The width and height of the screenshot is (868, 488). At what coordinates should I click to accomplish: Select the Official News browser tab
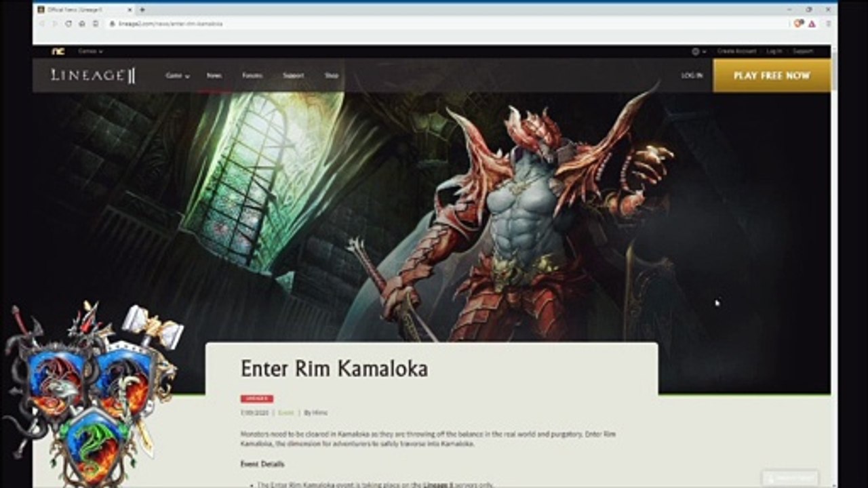pos(85,9)
